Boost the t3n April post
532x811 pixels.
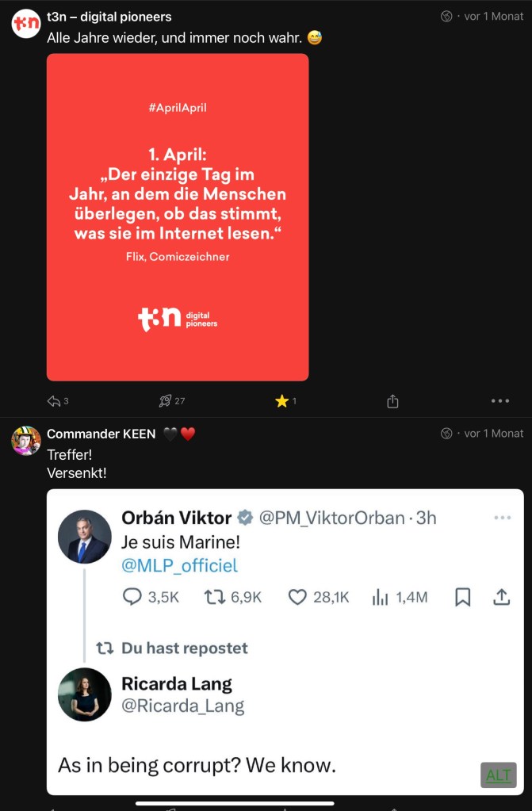click(x=166, y=401)
